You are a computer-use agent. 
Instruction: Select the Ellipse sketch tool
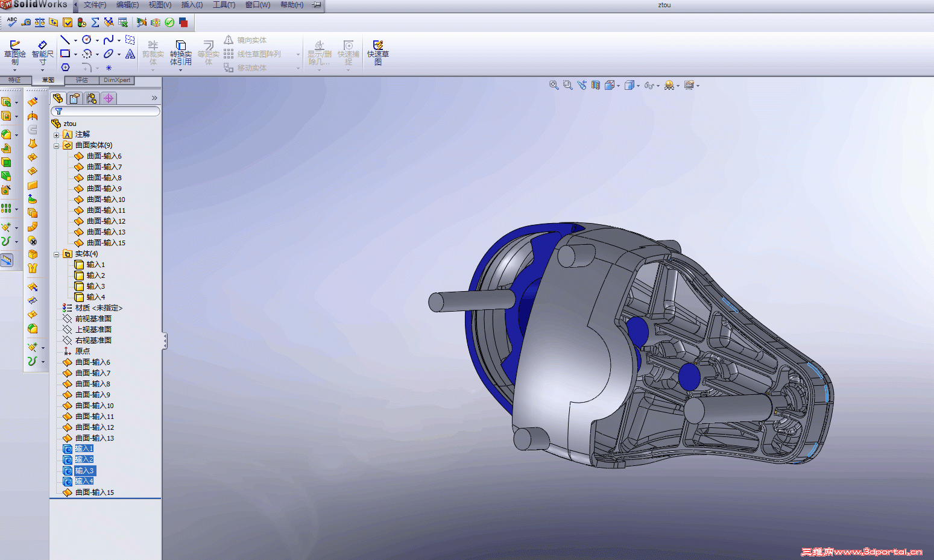109,54
